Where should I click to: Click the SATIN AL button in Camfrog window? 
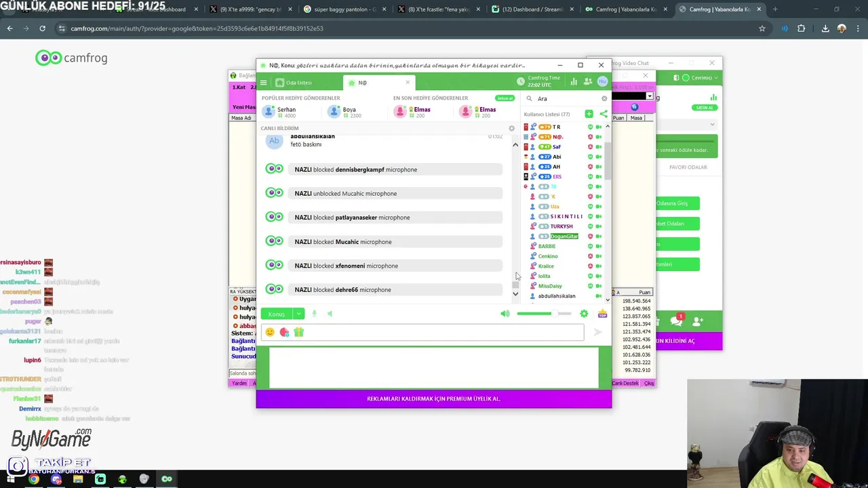pyautogui.click(x=705, y=108)
